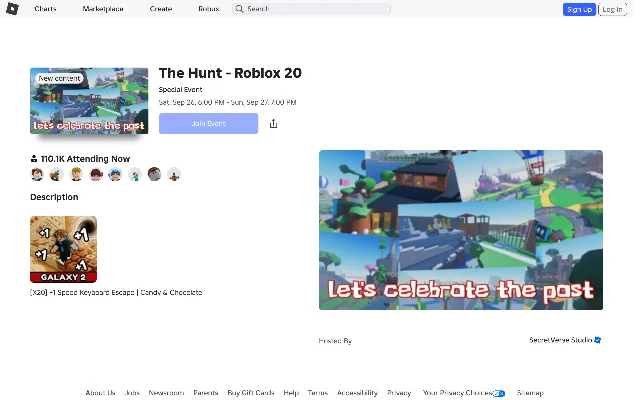
Task: Open the Sitemap footer link
Action: pyautogui.click(x=530, y=393)
